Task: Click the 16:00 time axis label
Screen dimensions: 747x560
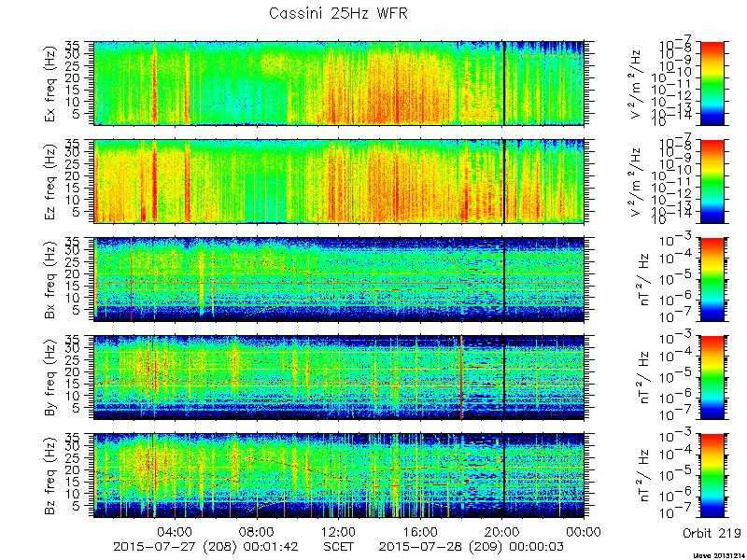Action: coord(421,532)
